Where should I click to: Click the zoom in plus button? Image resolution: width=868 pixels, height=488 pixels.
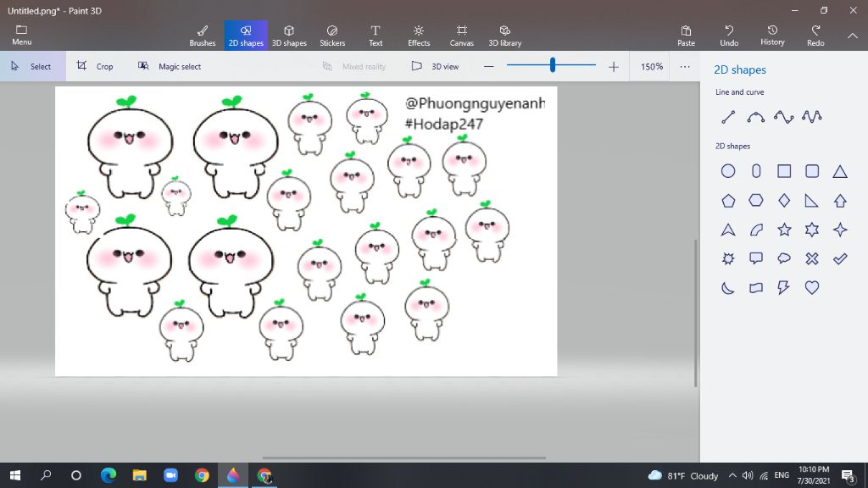614,66
